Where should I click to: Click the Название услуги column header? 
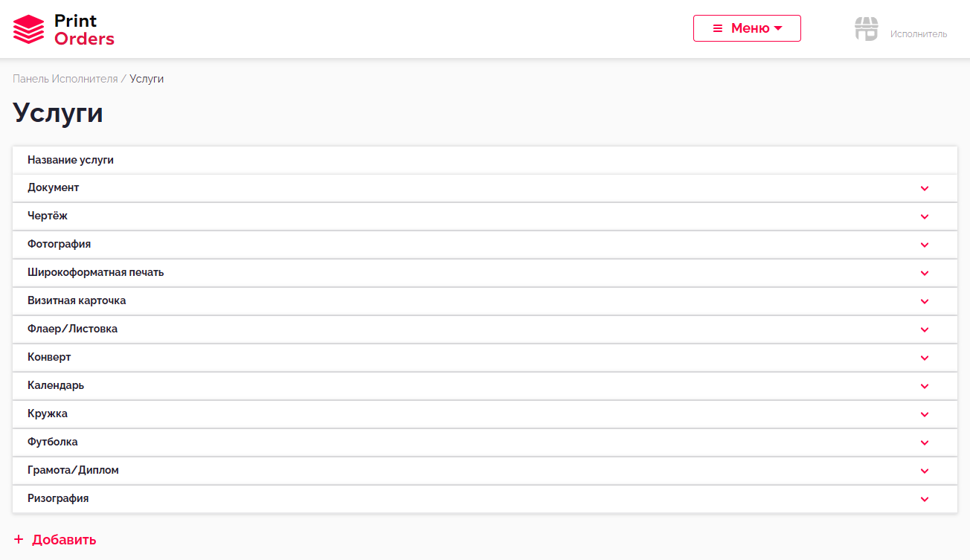pyautogui.click(x=71, y=160)
